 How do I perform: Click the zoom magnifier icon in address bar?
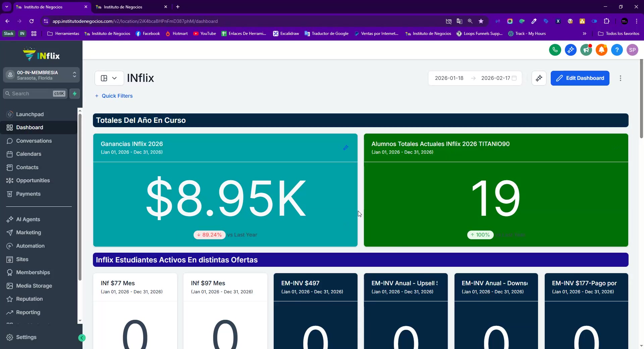[x=470, y=21]
